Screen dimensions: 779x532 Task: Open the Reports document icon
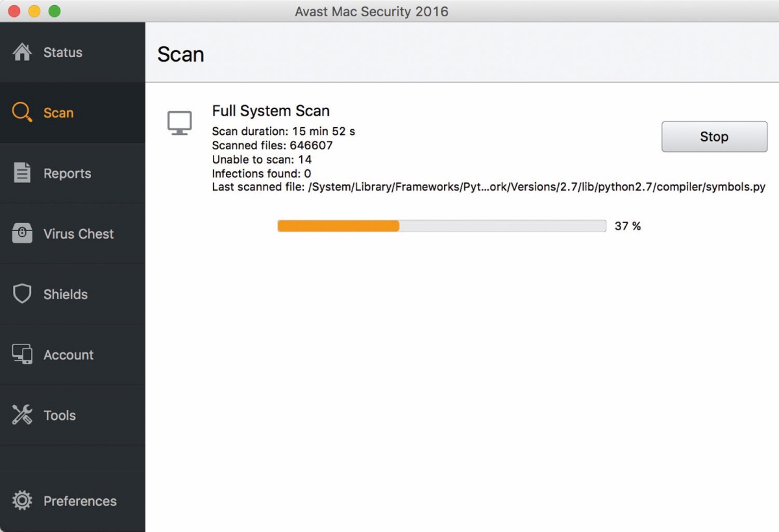(22, 173)
